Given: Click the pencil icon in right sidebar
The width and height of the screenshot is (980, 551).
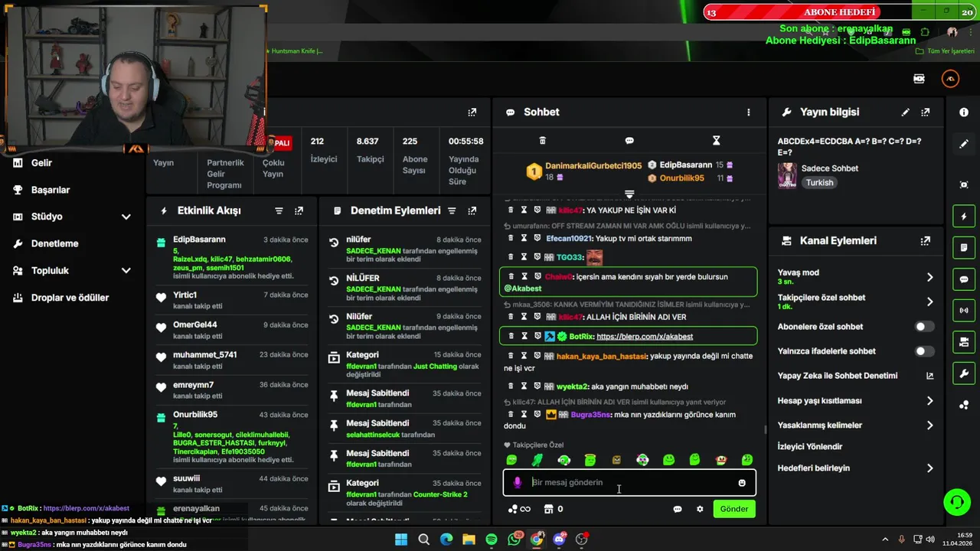Looking at the screenshot, I should click(964, 143).
